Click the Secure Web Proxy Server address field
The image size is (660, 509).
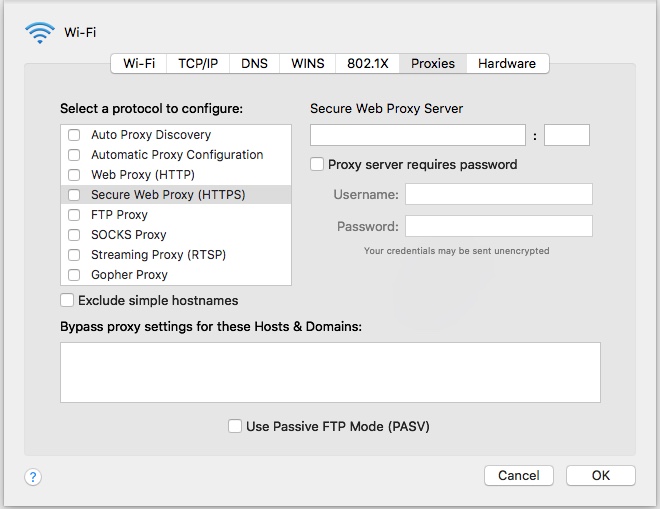(x=417, y=135)
